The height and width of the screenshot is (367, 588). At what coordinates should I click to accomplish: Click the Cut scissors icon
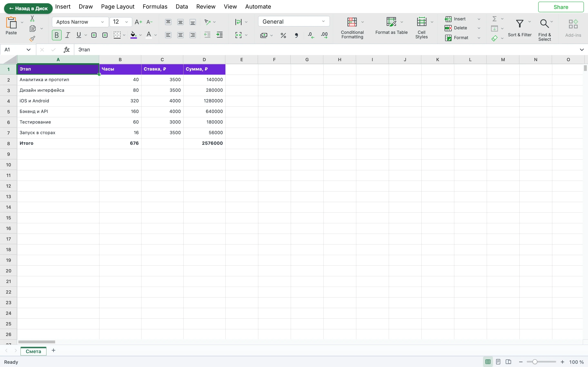32,18
